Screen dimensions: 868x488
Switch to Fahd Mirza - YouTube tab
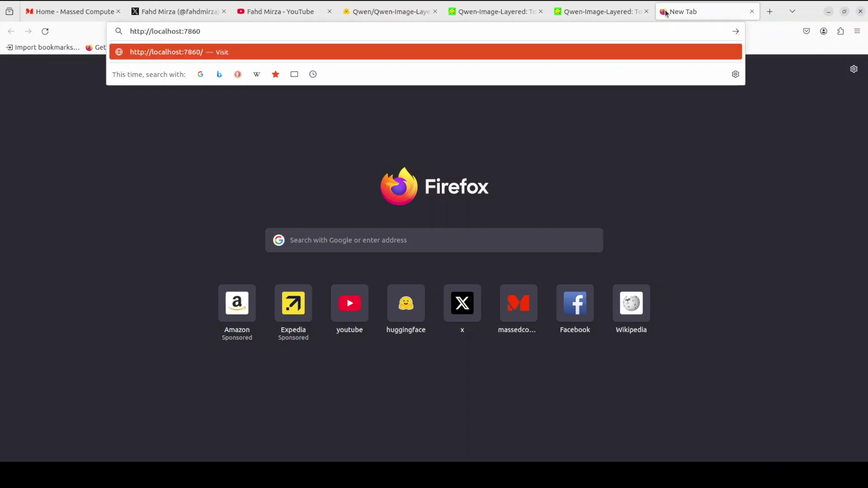pos(280,11)
